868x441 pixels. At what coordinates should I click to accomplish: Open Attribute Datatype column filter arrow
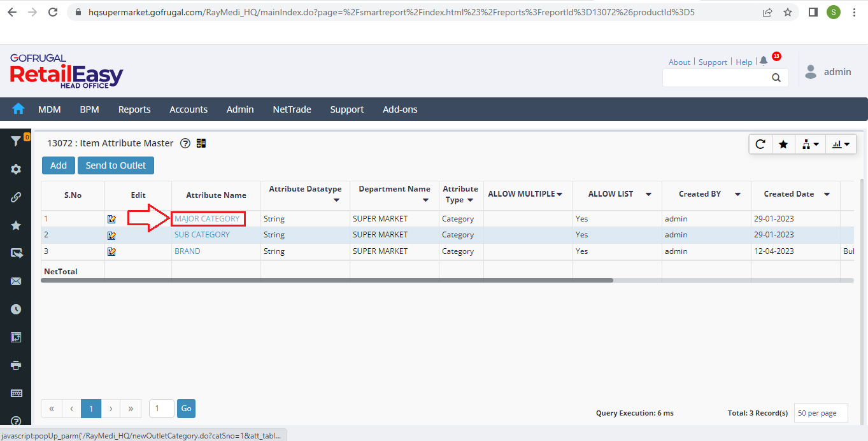(337, 200)
